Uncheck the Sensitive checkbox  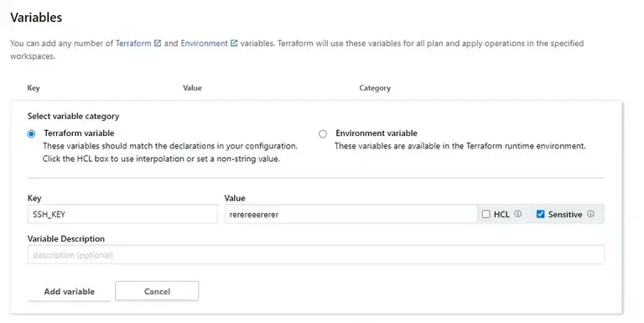(541, 214)
